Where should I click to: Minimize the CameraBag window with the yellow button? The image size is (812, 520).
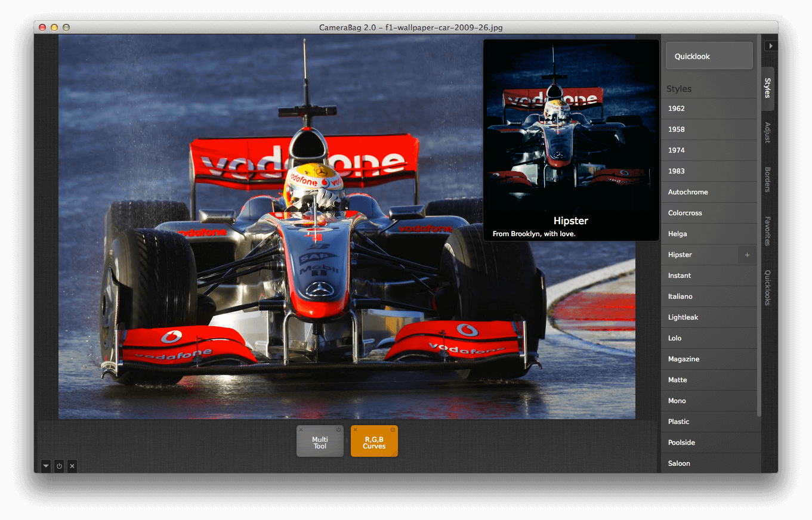[x=54, y=27]
